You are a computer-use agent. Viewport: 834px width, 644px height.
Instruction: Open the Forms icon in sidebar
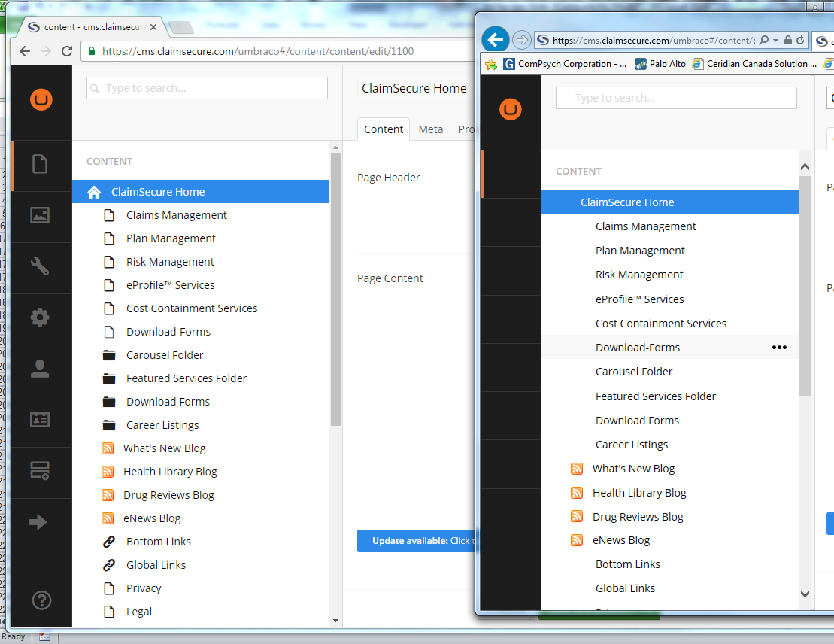[x=41, y=470]
